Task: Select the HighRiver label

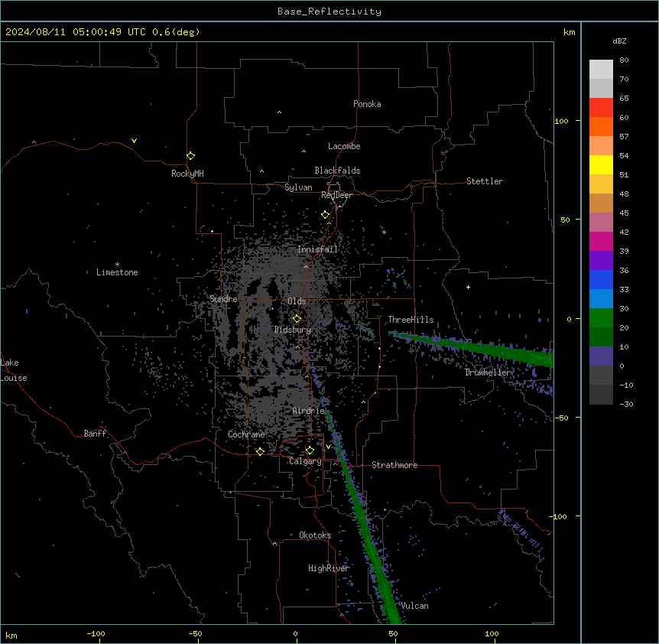Action: [x=329, y=568]
